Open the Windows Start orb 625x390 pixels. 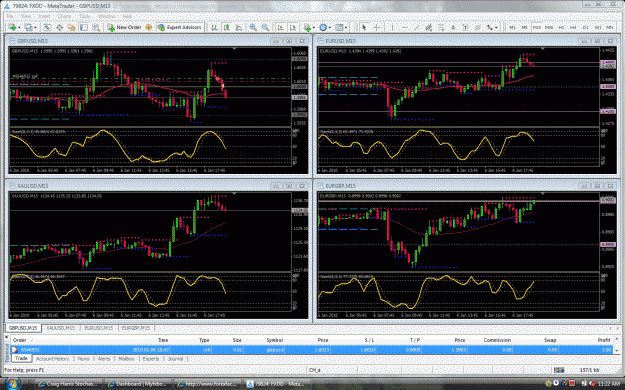pos(12,384)
